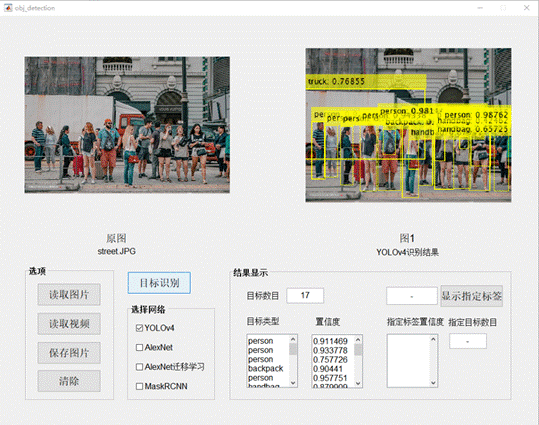The height and width of the screenshot is (425, 539).
Task: Click the label input field beside 显示指定标签
Action: (412, 296)
